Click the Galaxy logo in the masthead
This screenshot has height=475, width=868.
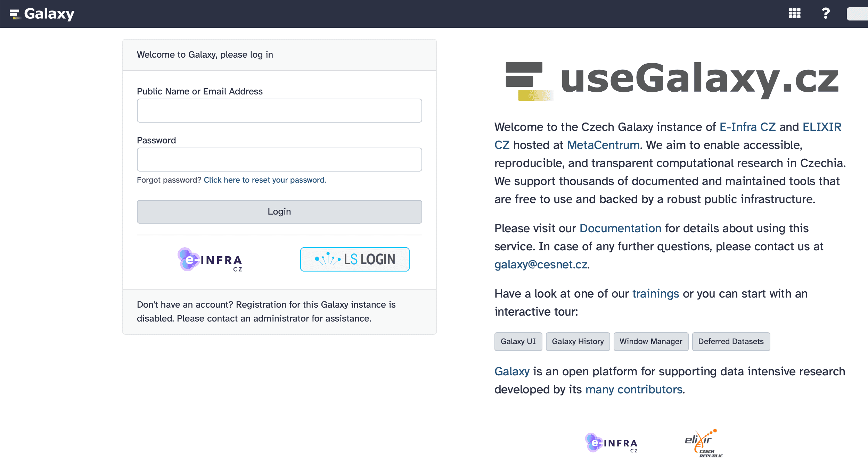click(x=42, y=14)
